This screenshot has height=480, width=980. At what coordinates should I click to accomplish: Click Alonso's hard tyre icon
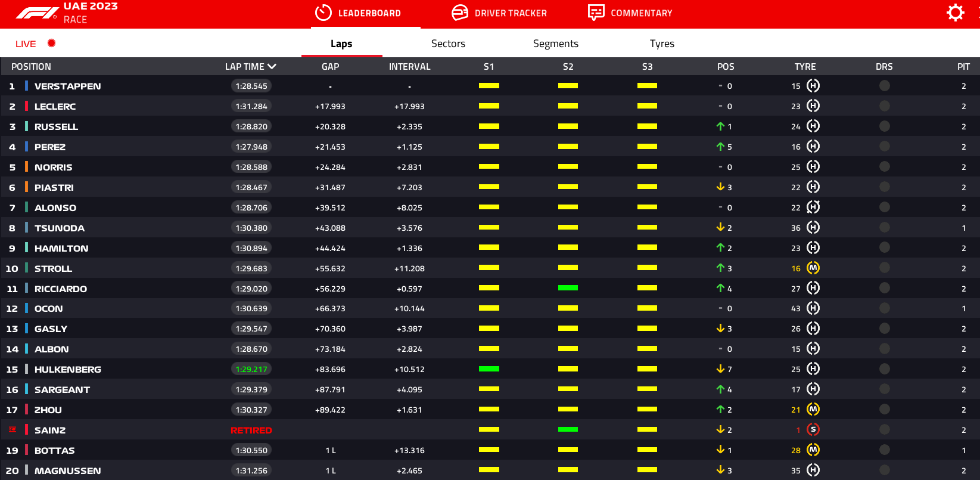[813, 208]
